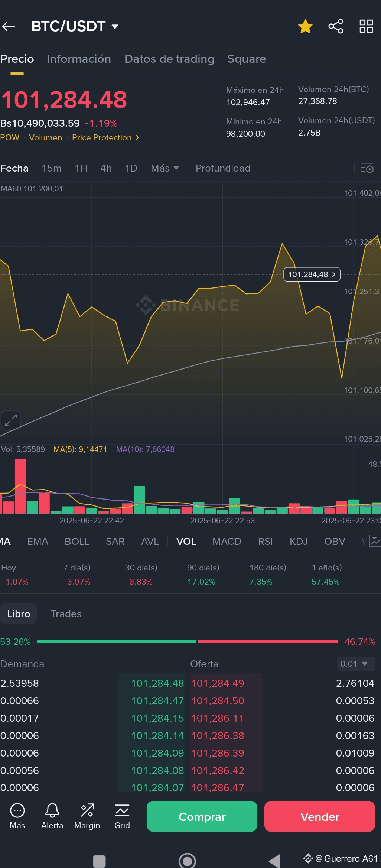The width and height of the screenshot is (381, 868).
Task: Expand chart to fullscreen
Action: [x=11, y=420]
